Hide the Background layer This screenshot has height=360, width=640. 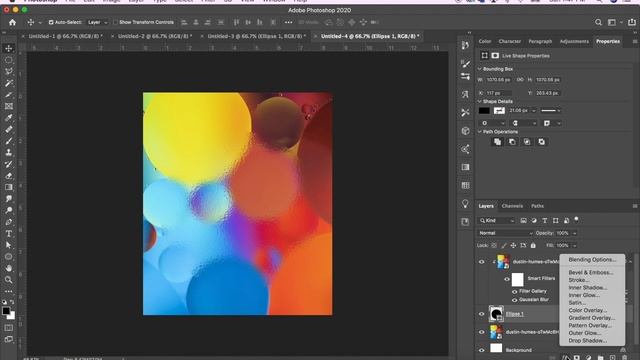pyautogui.click(x=481, y=350)
